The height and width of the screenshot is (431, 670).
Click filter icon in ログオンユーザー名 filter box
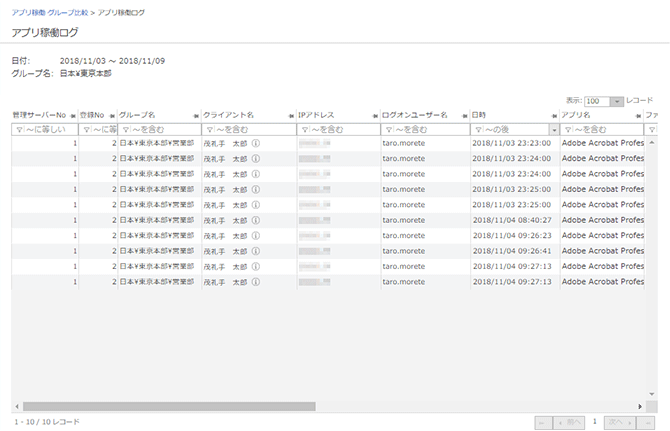[388, 130]
